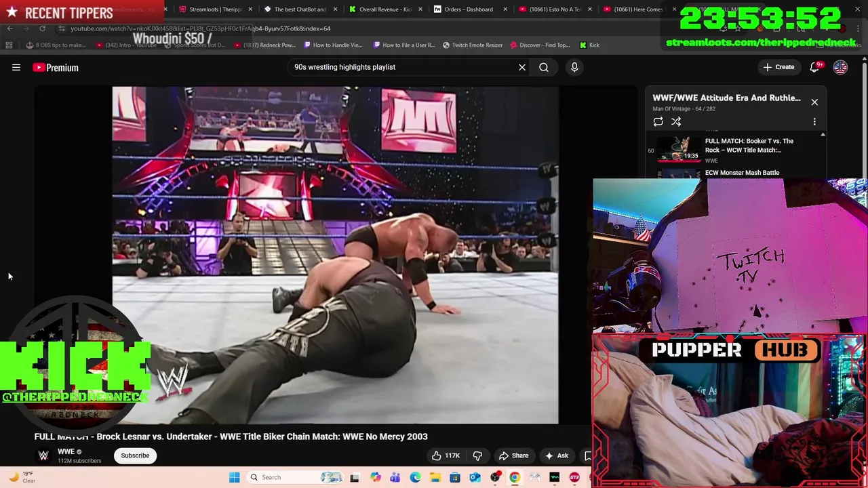868x488 pixels.
Task: Dislike the video
Action: tap(477, 455)
